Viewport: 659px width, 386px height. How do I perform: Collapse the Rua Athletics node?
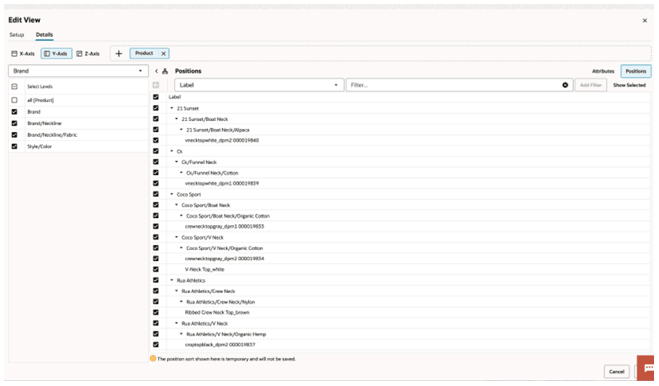pyautogui.click(x=172, y=280)
